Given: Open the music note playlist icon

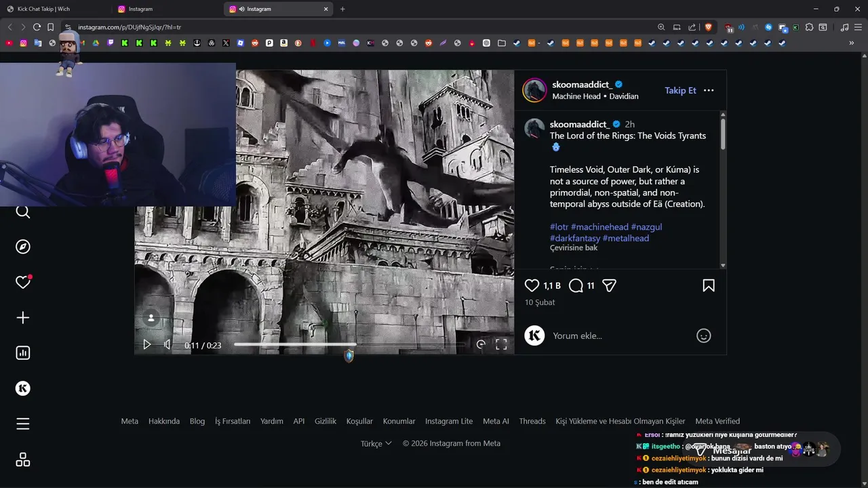Looking at the screenshot, I should pyautogui.click(x=844, y=27).
